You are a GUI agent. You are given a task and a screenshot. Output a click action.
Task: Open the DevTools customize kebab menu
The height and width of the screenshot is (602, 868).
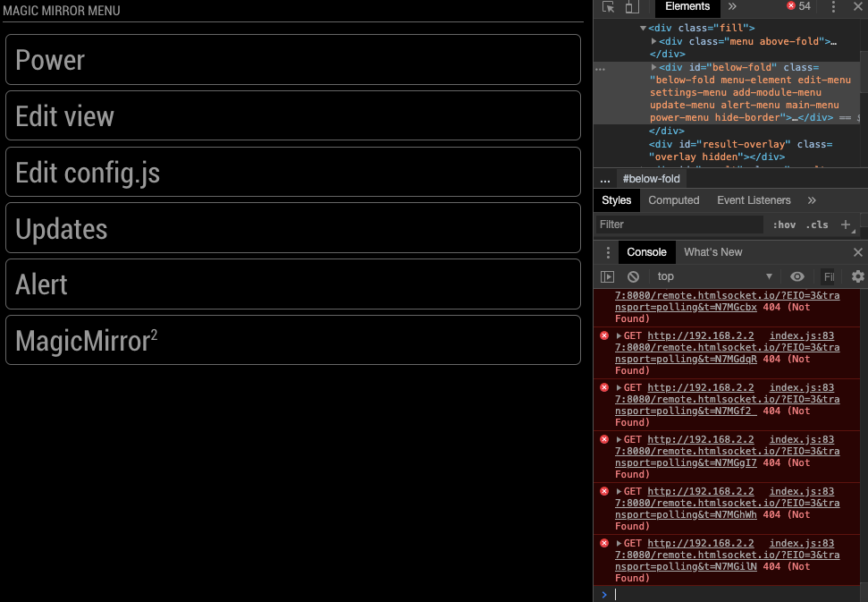pyautogui.click(x=833, y=6)
